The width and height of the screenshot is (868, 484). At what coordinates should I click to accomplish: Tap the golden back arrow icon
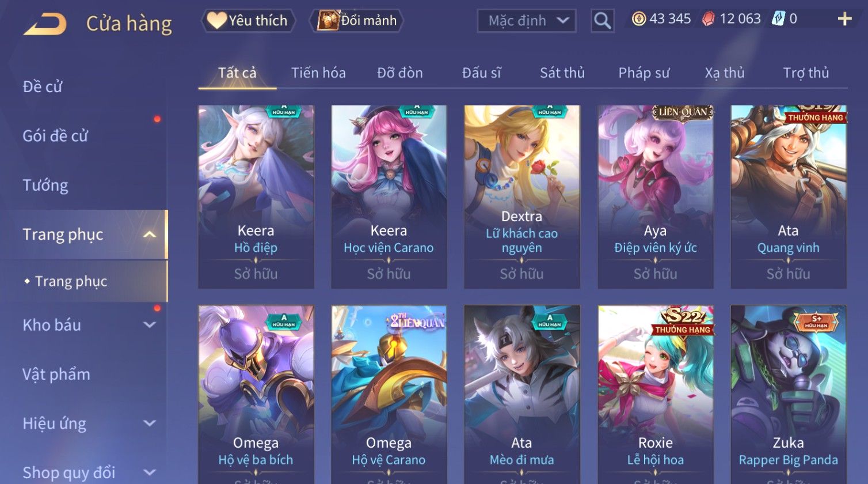45,25
